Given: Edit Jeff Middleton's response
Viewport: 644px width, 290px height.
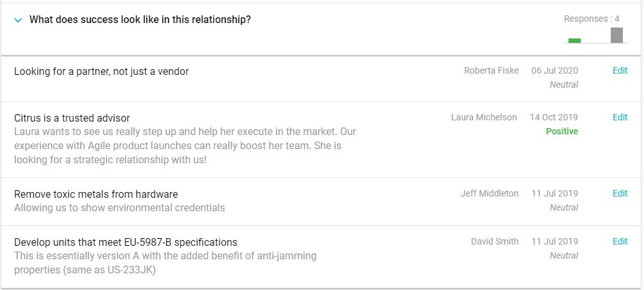Looking at the screenshot, I should 620,193.
